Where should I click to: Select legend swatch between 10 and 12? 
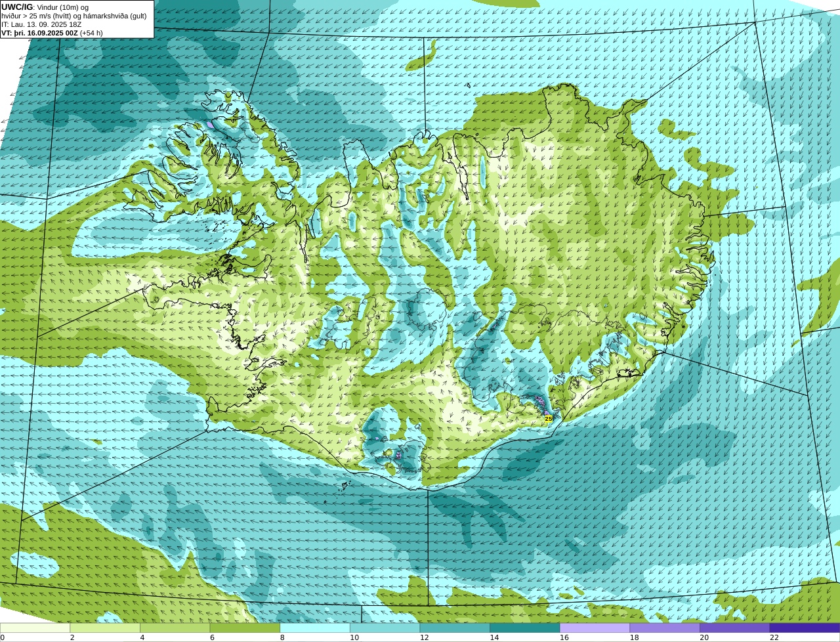(x=385, y=628)
